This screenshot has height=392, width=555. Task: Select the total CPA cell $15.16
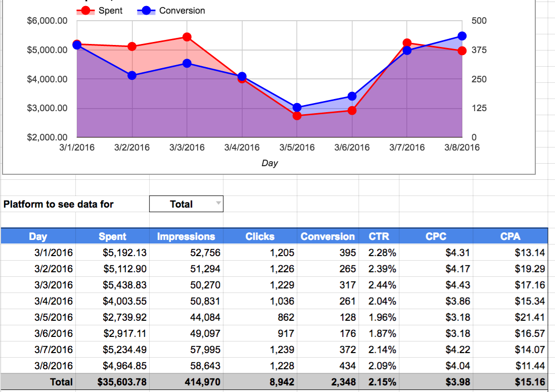coord(530,382)
